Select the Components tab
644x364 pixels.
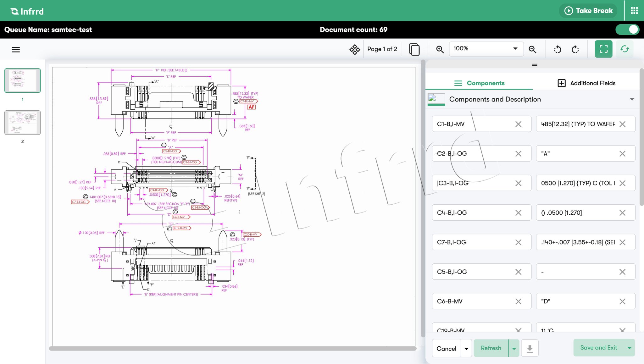click(x=479, y=83)
